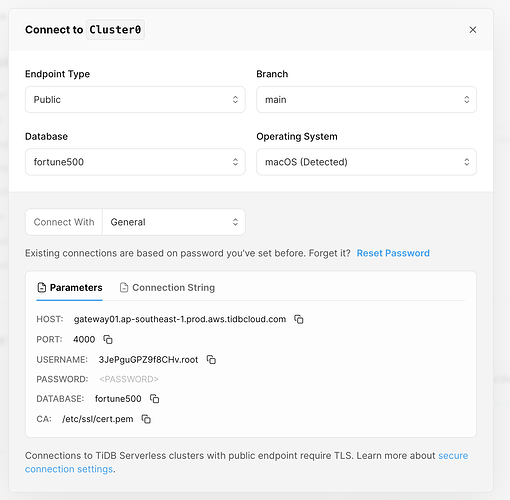Open the Endpoint Type dropdown
This screenshot has width=510, height=500.
135,100
